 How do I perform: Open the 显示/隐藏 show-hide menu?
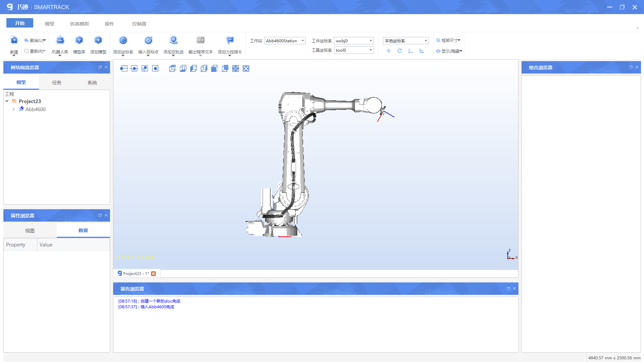449,51
